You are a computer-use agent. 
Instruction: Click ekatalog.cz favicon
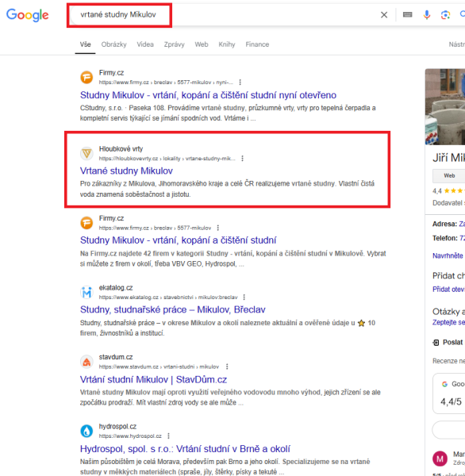pyautogui.click(x=86, y=292)
